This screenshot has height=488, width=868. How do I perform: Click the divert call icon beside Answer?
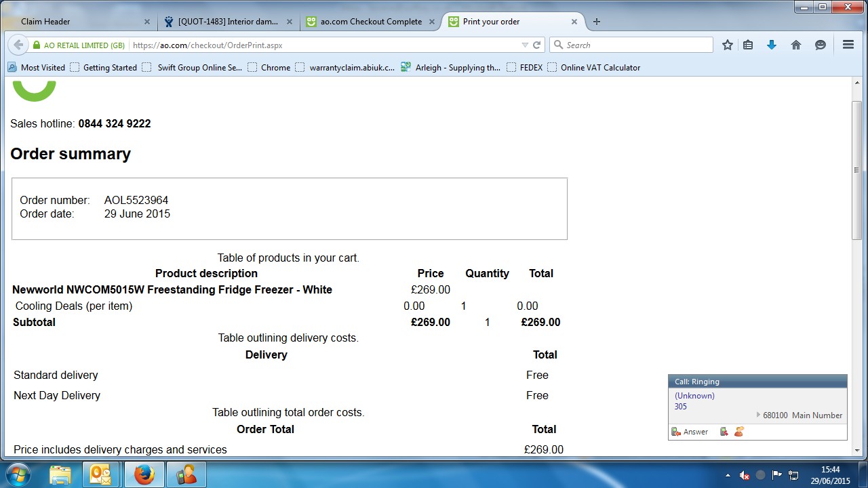(724, 432)
